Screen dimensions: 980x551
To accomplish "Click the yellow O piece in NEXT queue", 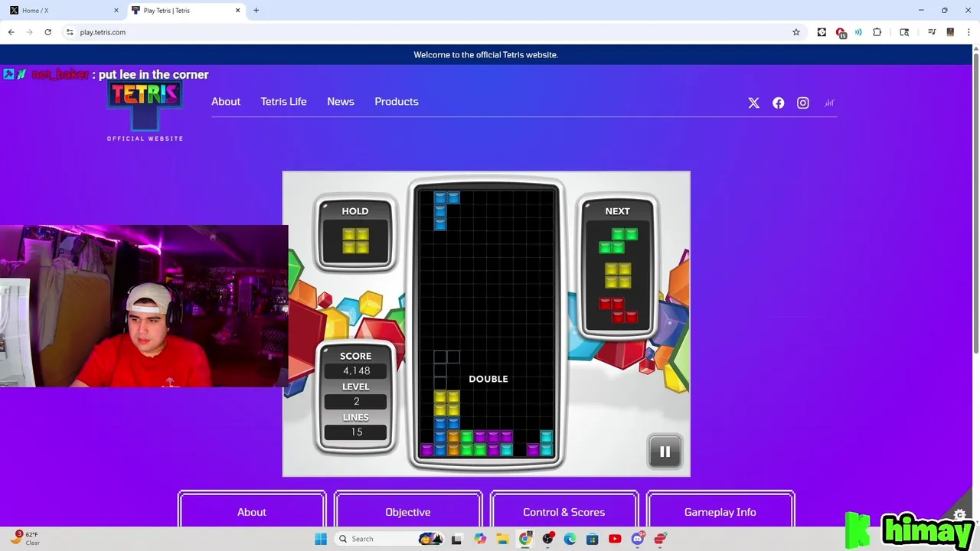I will click(618, 275).
